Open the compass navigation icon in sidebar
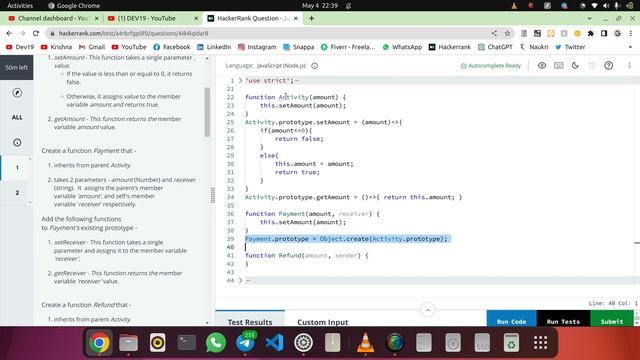 tap(17, 93)
